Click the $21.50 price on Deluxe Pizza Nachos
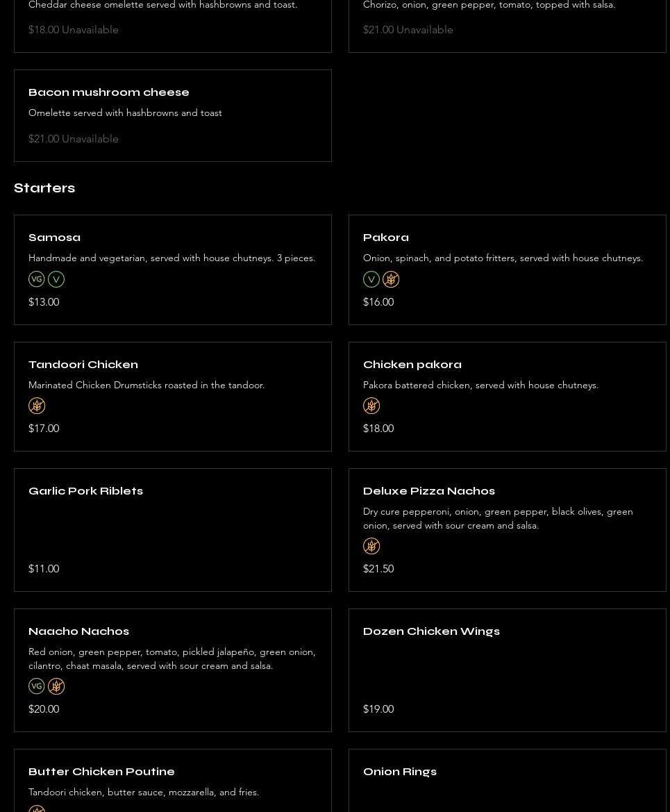The width and height of the screenshot is (670, 812). pyautogui.click(x=378, y=569)
